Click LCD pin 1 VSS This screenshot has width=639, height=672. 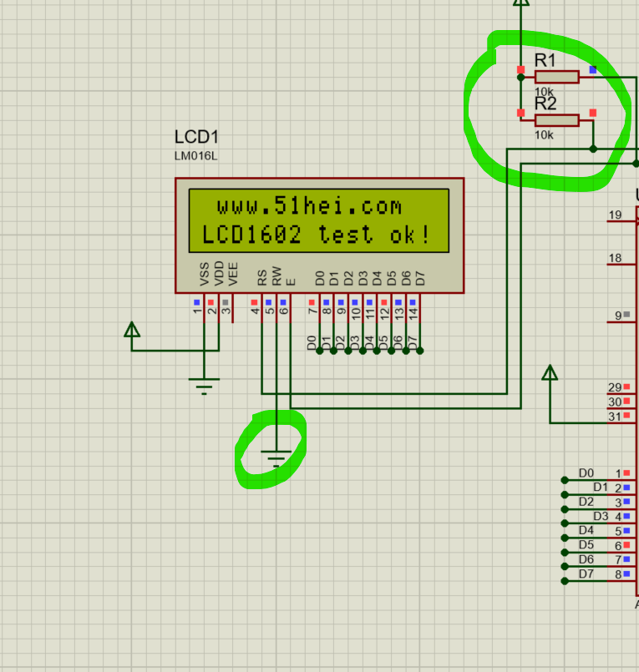pyautogui.click(x=204, y=308)
